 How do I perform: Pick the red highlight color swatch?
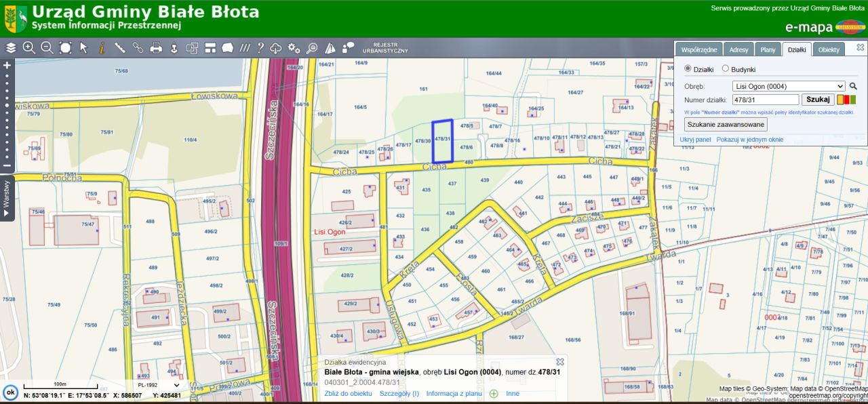[x=846, y=100]
